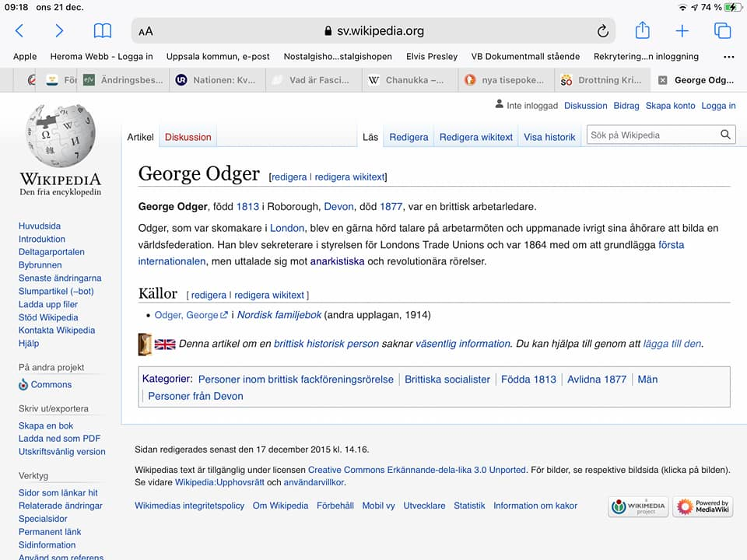Open the London link in article
The width and height of the screenshot is (747, 560).
pos(287,228)
